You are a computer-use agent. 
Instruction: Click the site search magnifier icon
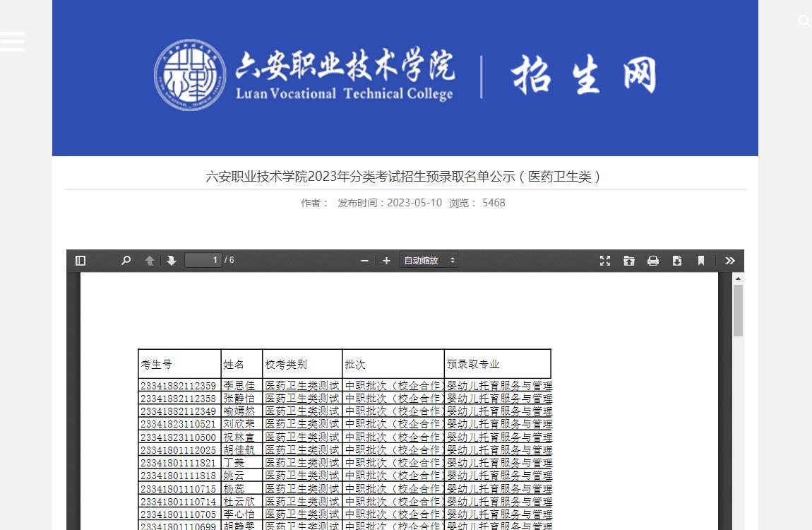coord(804,20)
